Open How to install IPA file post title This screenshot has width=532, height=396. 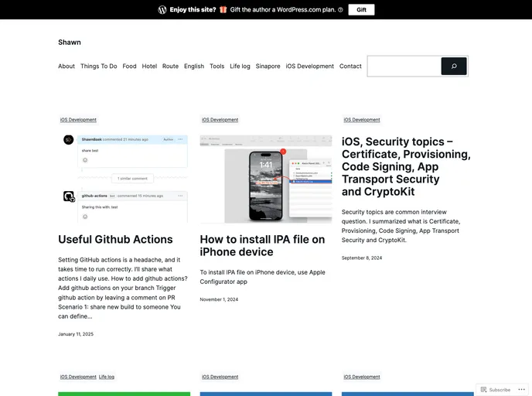pos(262,246)
